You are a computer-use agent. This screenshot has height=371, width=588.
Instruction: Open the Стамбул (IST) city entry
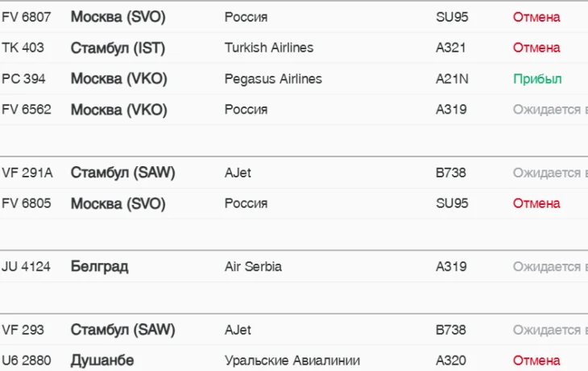pos(118,48)
